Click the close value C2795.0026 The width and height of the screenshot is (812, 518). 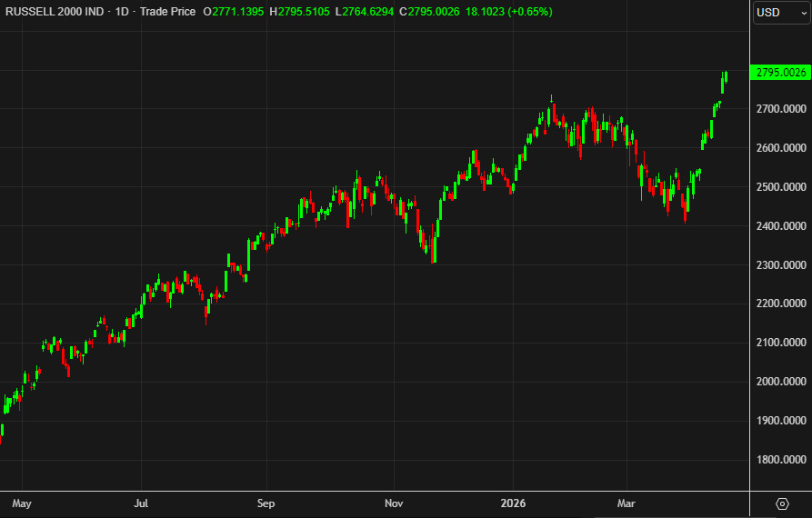click(429, 12)
